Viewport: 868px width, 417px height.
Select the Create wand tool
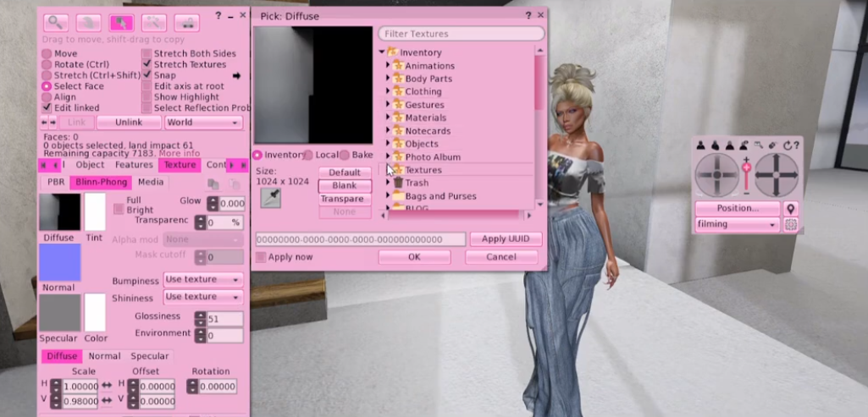point(154,23)
